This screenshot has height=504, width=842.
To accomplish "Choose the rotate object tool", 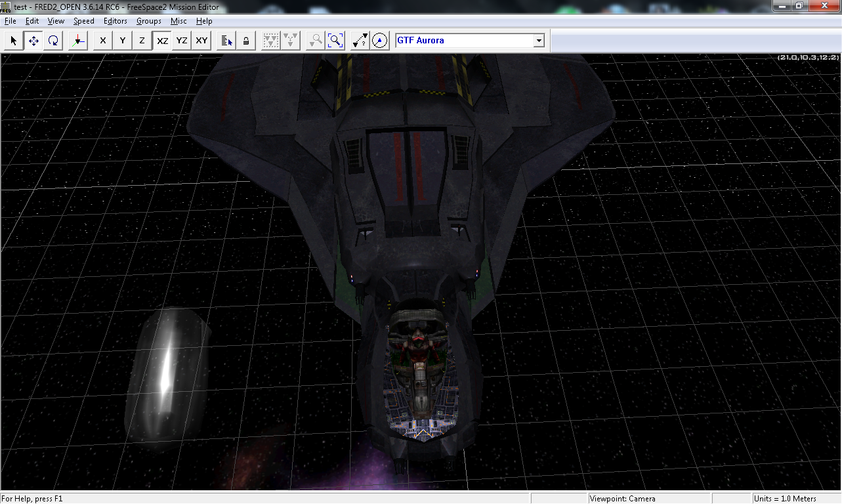I will (x=54, y=41).
